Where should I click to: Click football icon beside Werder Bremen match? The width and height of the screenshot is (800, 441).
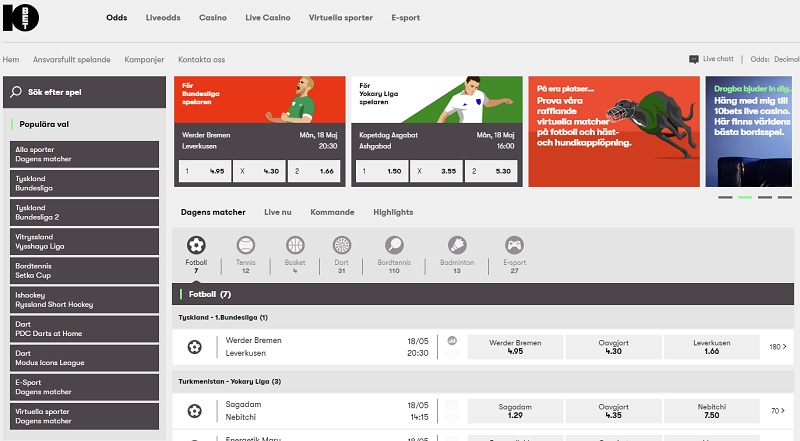point(194,347)
